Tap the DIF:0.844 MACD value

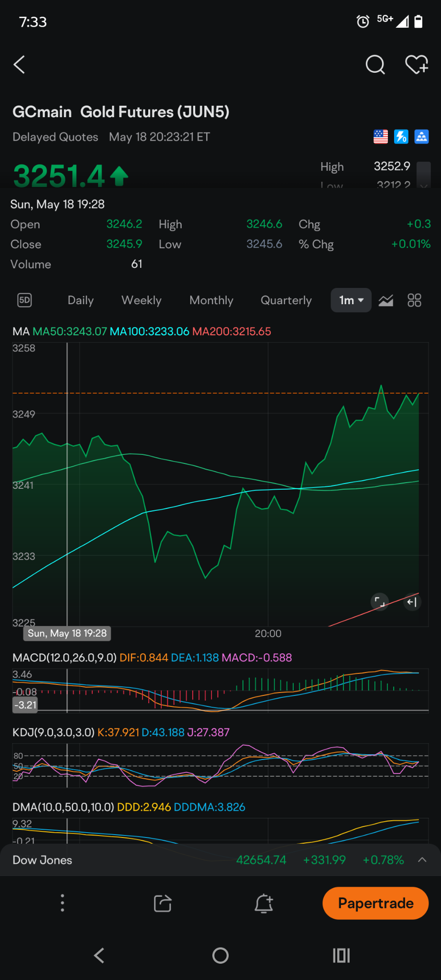click(x=143, y=658)
